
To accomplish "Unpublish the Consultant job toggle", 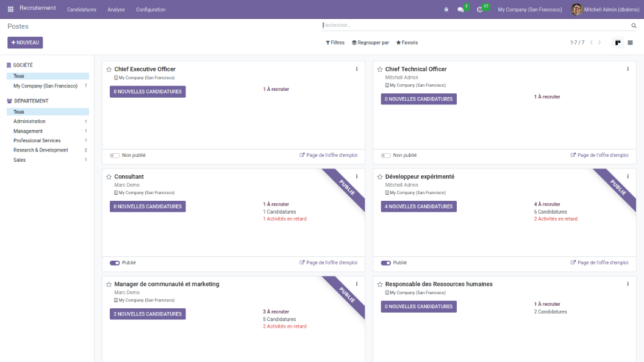I will [x=115, y=263].
